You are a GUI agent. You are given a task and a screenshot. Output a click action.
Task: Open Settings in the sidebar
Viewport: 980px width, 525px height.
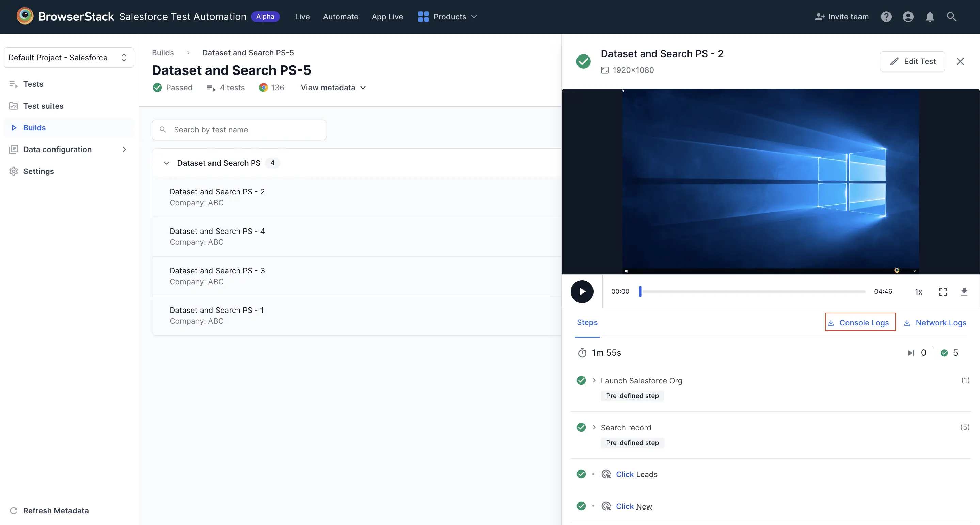click(x=69, y=171)
